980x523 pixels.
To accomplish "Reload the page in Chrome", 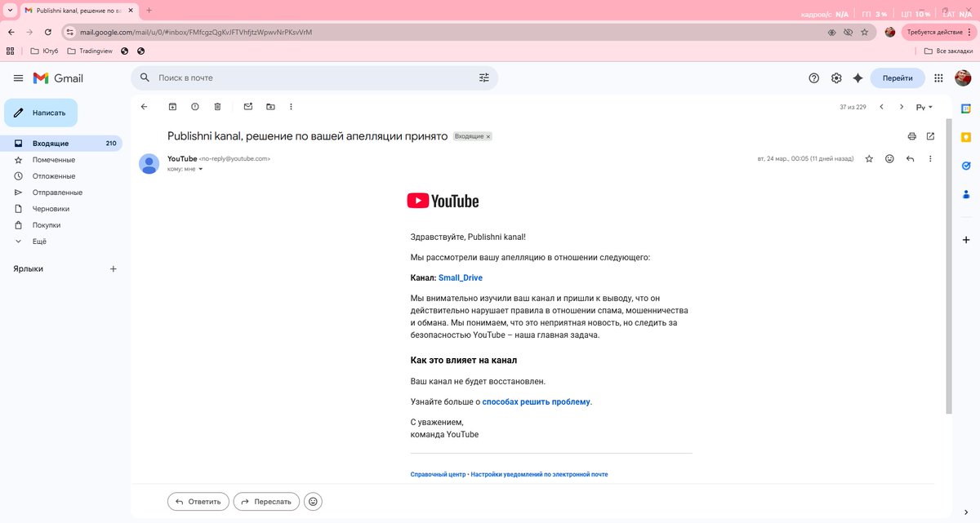I will tap(48, 32).
